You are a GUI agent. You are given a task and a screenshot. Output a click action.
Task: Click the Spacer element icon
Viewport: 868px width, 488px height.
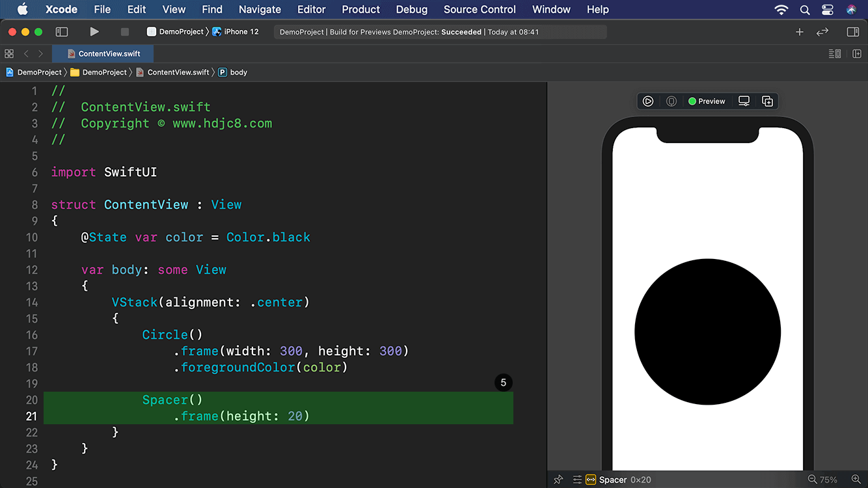pyautogui.click(x=591, y=480)
